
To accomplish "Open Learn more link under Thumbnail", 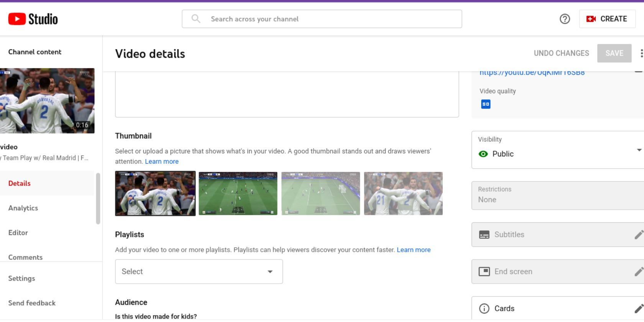I will [162, 161].
